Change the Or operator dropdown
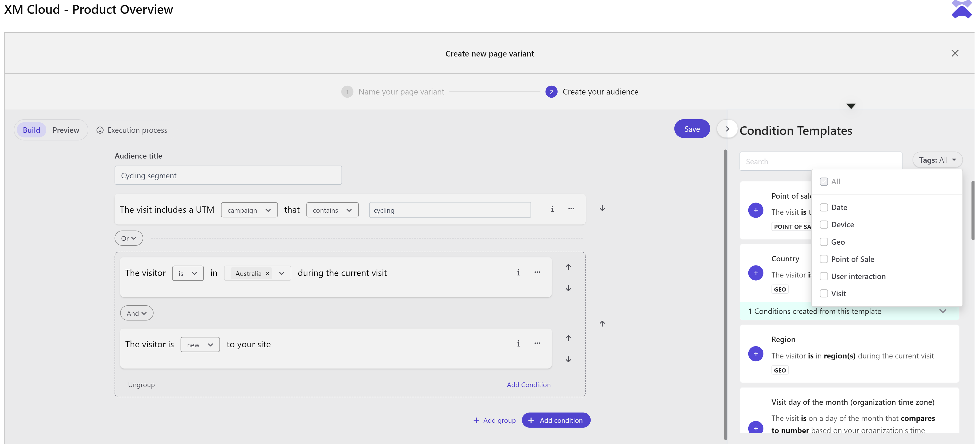 coord(129,238)
